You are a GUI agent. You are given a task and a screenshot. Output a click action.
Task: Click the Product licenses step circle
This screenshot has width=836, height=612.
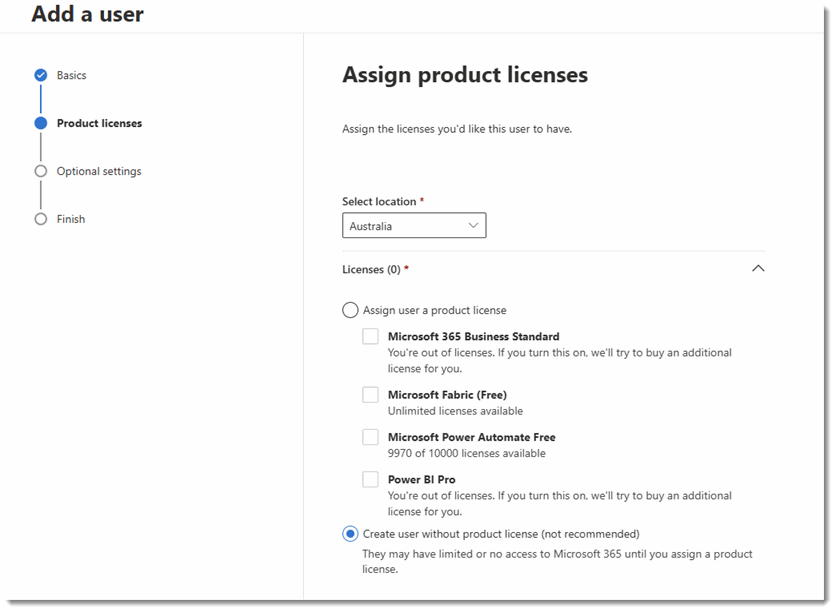[41, 123]
